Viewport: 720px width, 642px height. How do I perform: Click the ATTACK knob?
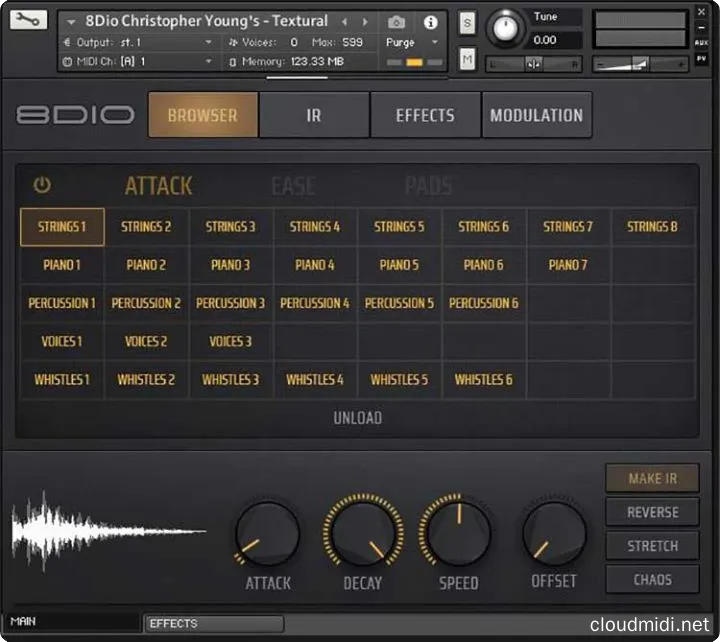[x=267, y=533]
